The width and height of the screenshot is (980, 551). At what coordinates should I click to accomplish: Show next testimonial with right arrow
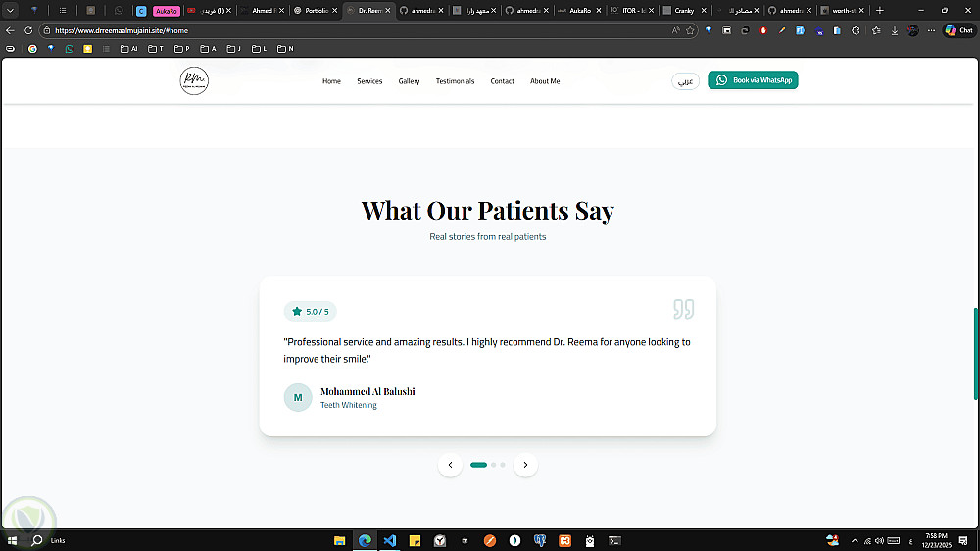525,465
